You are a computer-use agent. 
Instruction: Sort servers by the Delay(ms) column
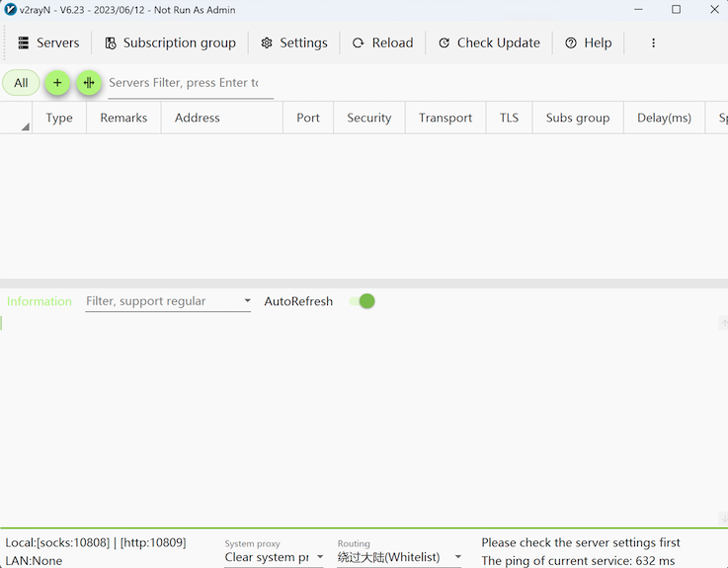(x=665, y=118)
